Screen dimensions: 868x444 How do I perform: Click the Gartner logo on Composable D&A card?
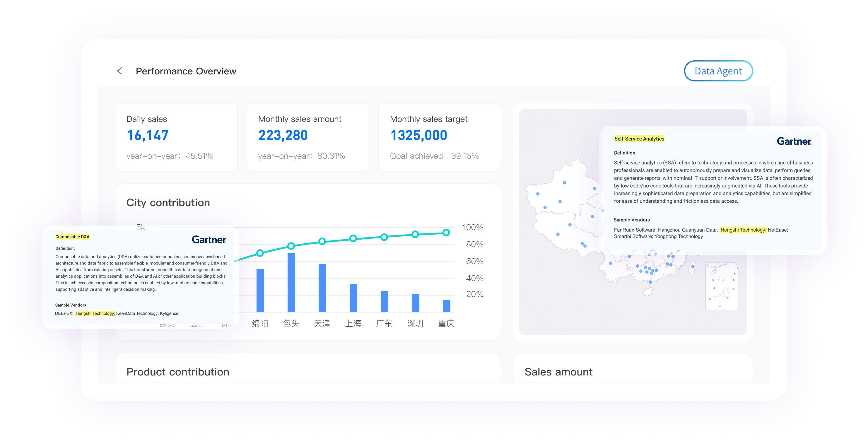[209, 240]
